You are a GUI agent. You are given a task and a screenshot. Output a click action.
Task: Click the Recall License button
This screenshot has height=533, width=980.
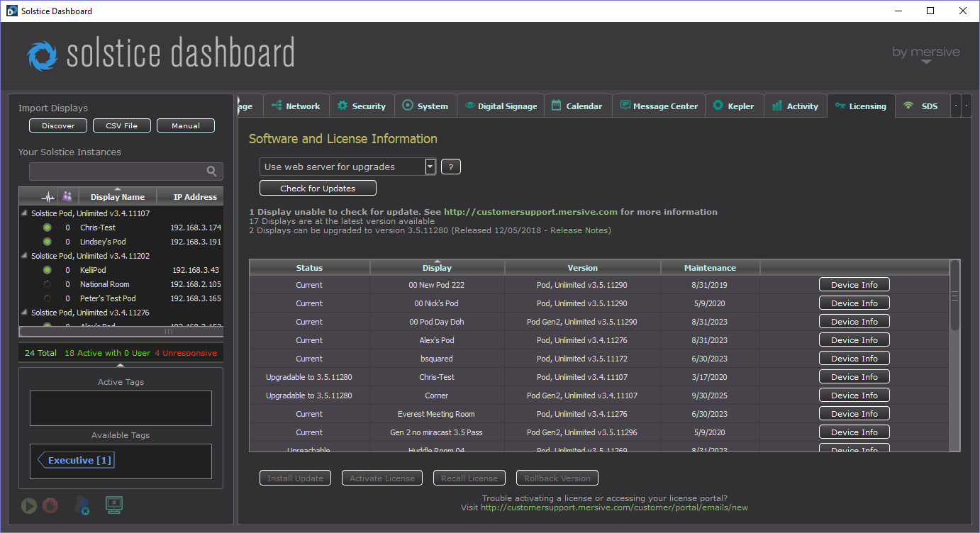tap(469, 478)
